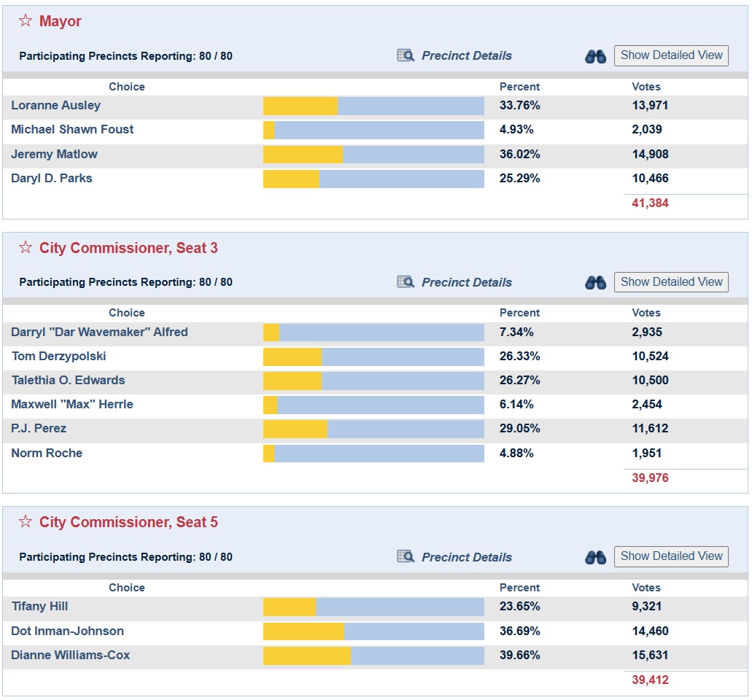
Task: Open Precinct Details link for Seat 5
Action: (467, 557)
